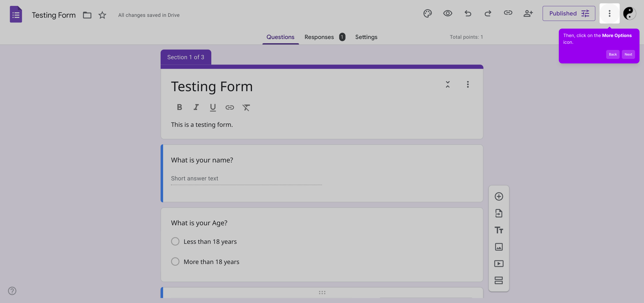The image size is (644, 303).
Task: Open the header More Options menu
Action: (x=609, y=13)
